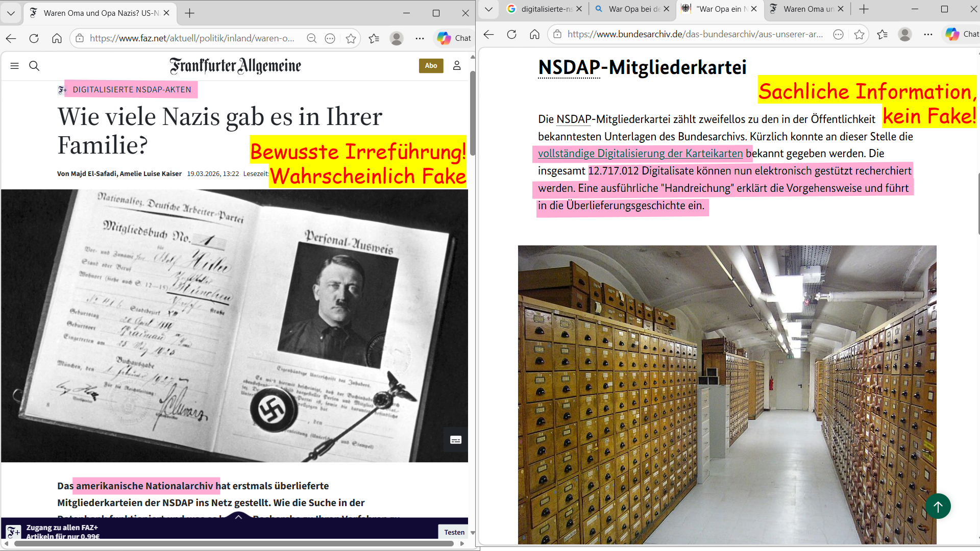The width and height of the screenshot is (980, 551).
Task: Expand the FAZ+ subscription banner chevron
Action: click(x=238, y=517)
